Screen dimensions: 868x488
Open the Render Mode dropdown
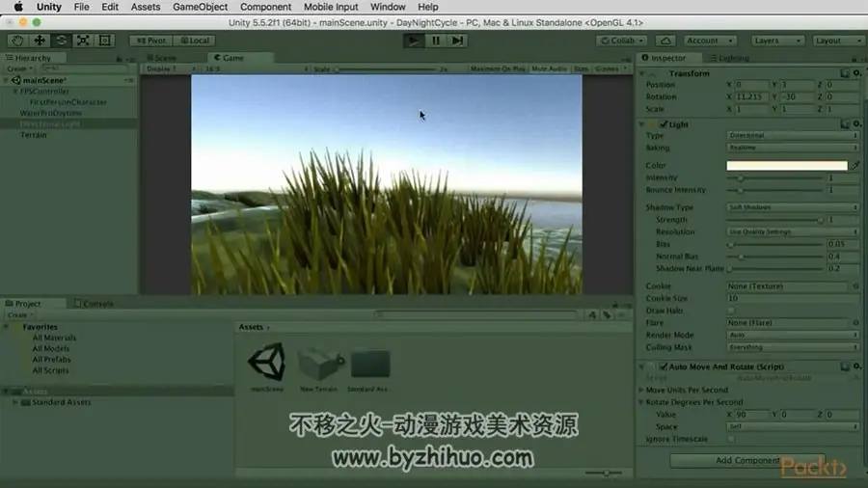[x=792, y=335]
